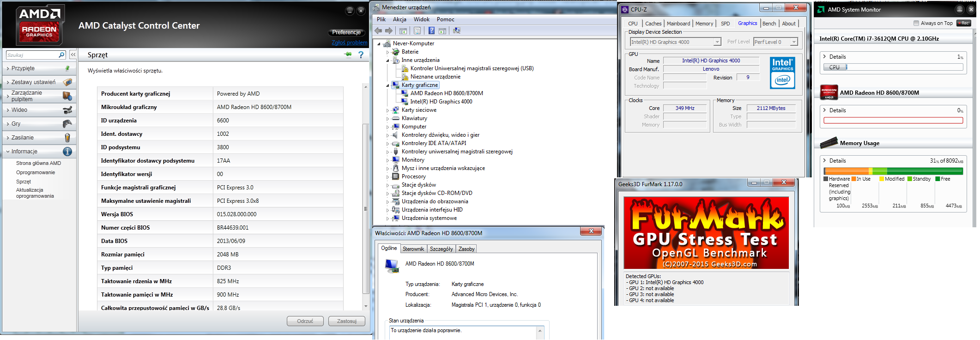Click the green pin icon beside the Sprzęt heading
The width and height of the screenshot is (980, 340).
348,55
